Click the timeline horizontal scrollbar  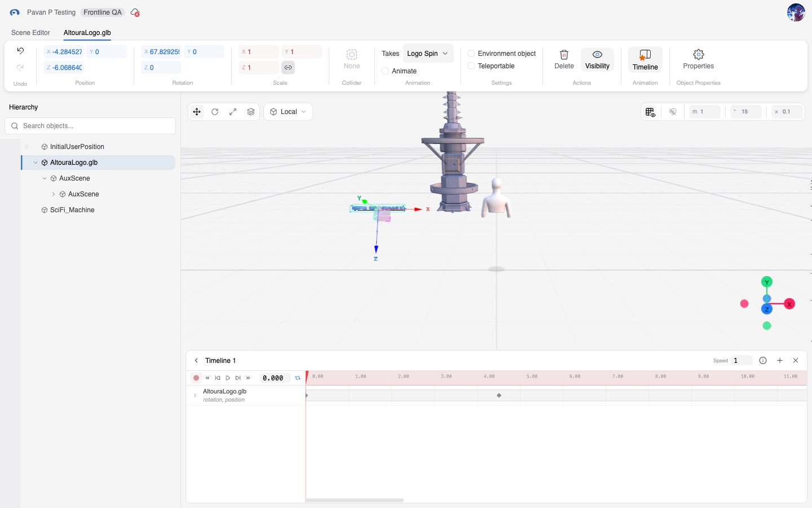355,500
